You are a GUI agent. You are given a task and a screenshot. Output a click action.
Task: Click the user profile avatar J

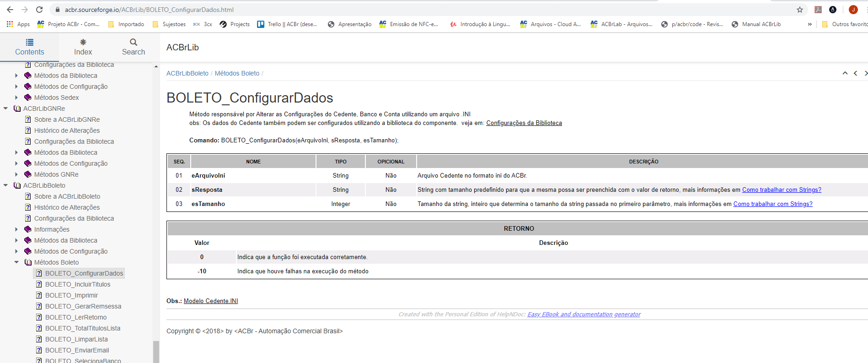[853, 10]
